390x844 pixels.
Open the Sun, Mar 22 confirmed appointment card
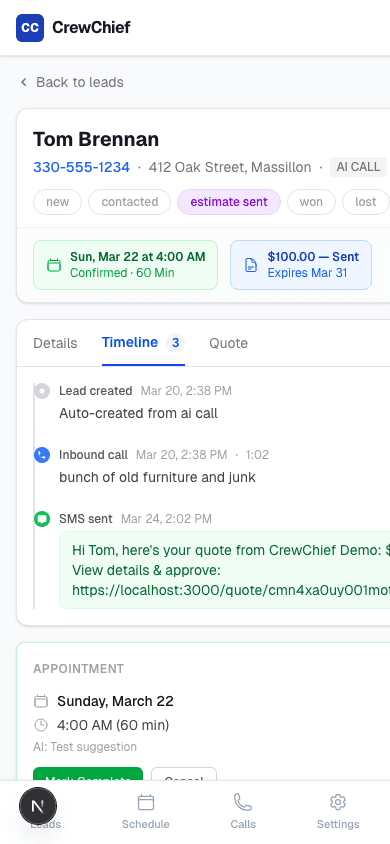tap(125, 265)
